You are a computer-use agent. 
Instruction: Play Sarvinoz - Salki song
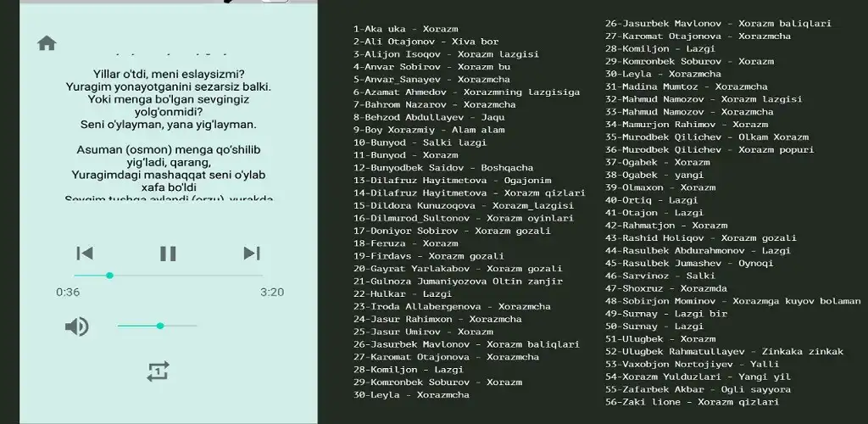(659, 276)
